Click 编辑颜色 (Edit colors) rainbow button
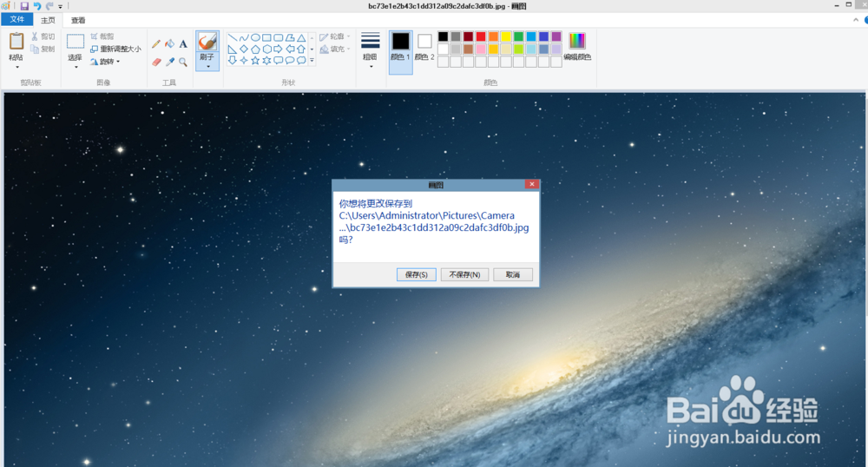 (x=577, y=47)
